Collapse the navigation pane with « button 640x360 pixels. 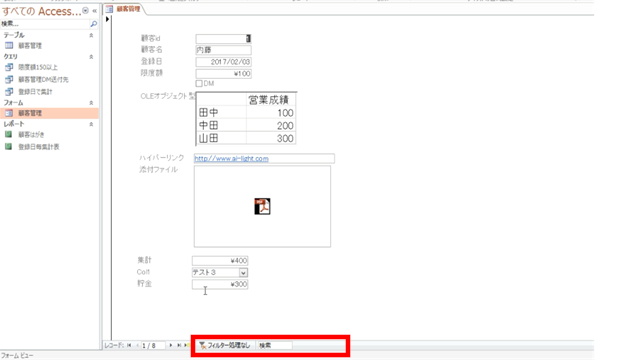tap(95, 11)
